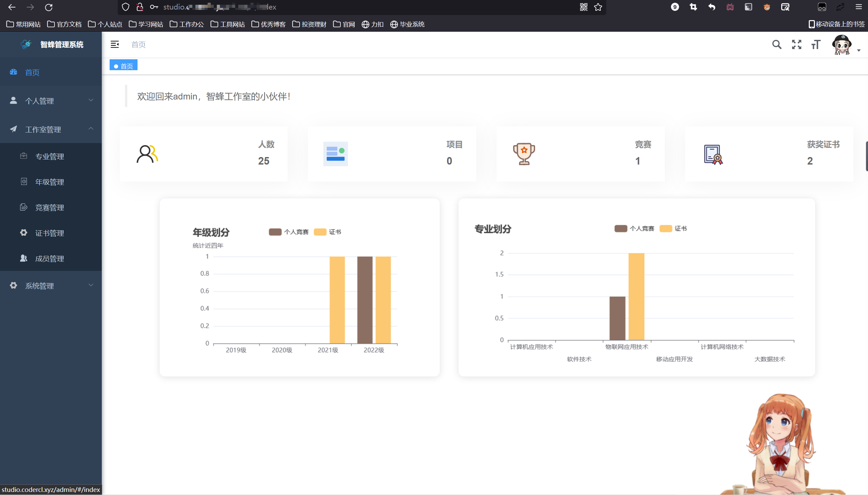This screenshot has width=868, height=495.
Task: Open the font size setting icon
Action: (x=816, y=45)
